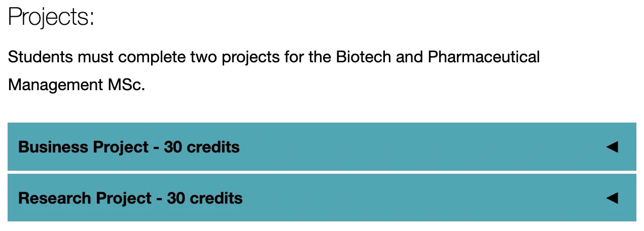This screenshot has width=644, height=231.
Task: Click the triangle arrow on Research Project row
Action: click(x=612, y=198)
